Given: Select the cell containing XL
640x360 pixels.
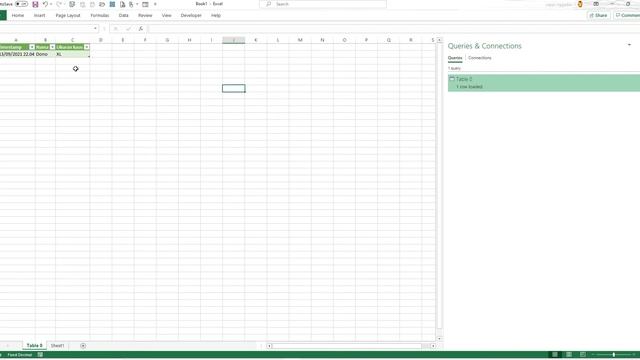Looking at the screenshot, I should tap(73, 54).
